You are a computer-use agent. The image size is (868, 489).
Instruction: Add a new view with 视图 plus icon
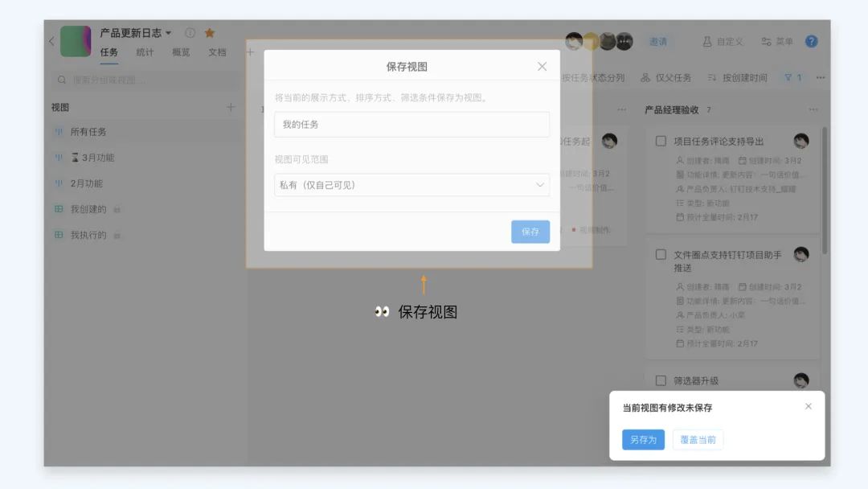(x=231, y=108)
